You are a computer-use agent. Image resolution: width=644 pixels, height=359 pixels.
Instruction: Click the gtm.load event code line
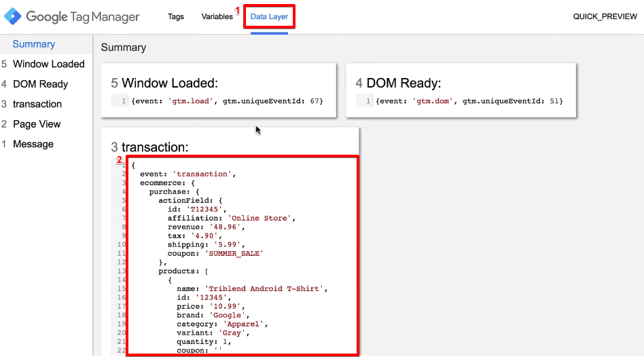click(227, 101)
